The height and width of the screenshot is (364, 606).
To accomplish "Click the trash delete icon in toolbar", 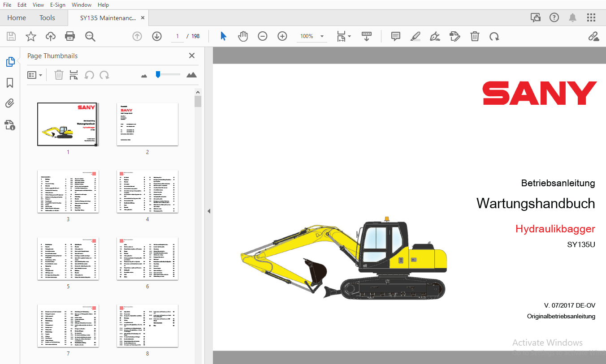I will pyautogui.click(x=475, y=36).
